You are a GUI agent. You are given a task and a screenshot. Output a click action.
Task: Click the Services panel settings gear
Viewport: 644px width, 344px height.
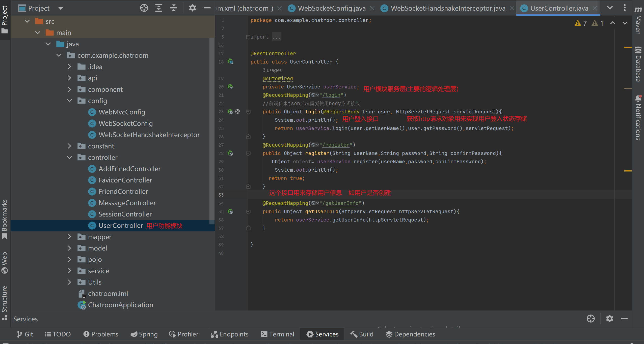tap(609, 319)
